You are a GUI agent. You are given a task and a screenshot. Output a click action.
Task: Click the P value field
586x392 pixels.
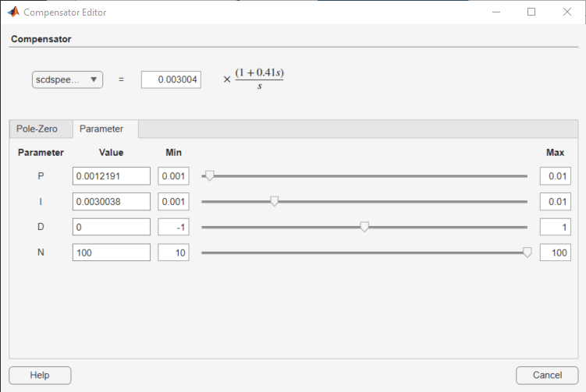[x=112, y=176]
